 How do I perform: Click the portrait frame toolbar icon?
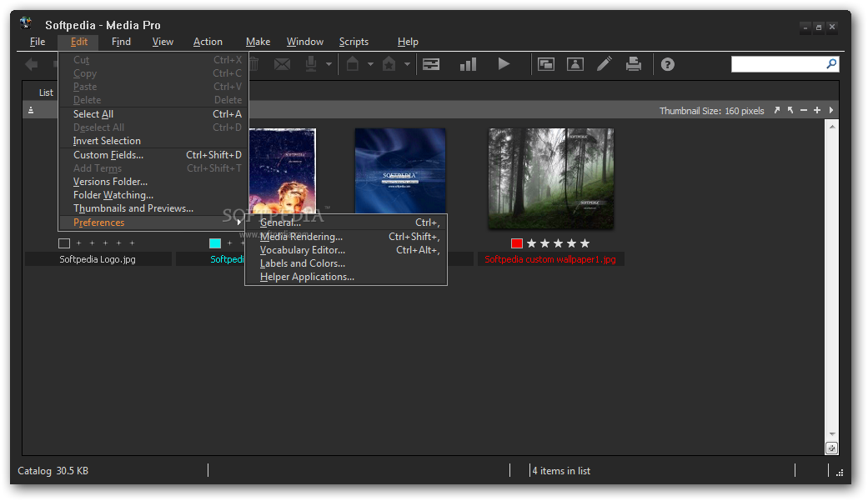pyautogui.click(x=575, y=64)
